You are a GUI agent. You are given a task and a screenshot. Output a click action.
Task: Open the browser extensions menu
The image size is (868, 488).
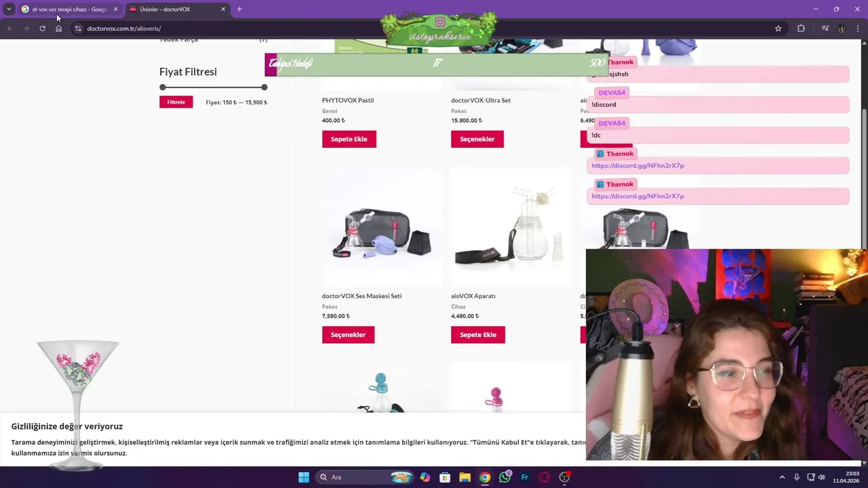point(801,28)
